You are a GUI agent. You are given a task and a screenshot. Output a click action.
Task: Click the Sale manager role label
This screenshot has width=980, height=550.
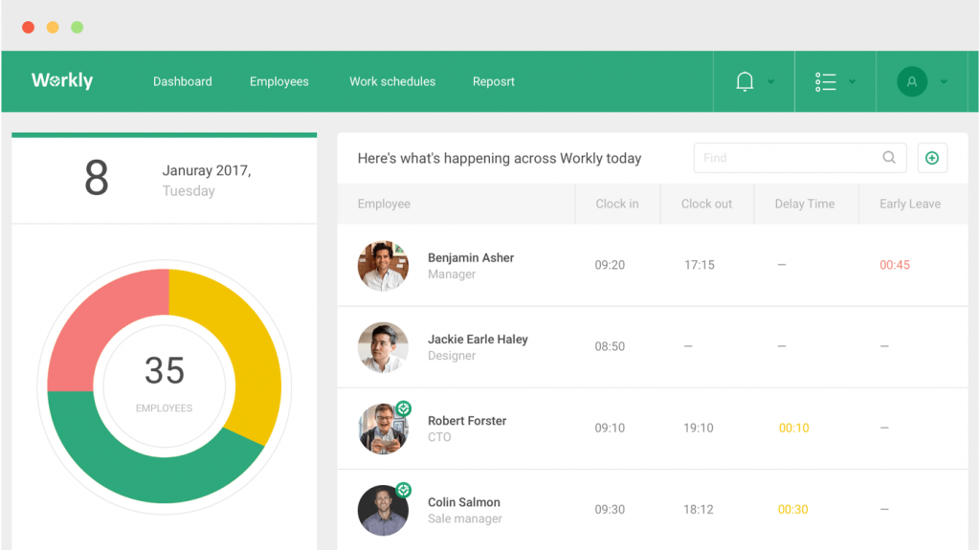pos(464,518)
